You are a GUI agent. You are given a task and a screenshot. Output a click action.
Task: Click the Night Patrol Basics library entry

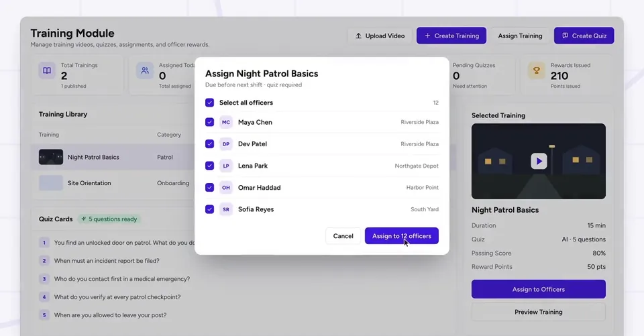pos(93,157)
